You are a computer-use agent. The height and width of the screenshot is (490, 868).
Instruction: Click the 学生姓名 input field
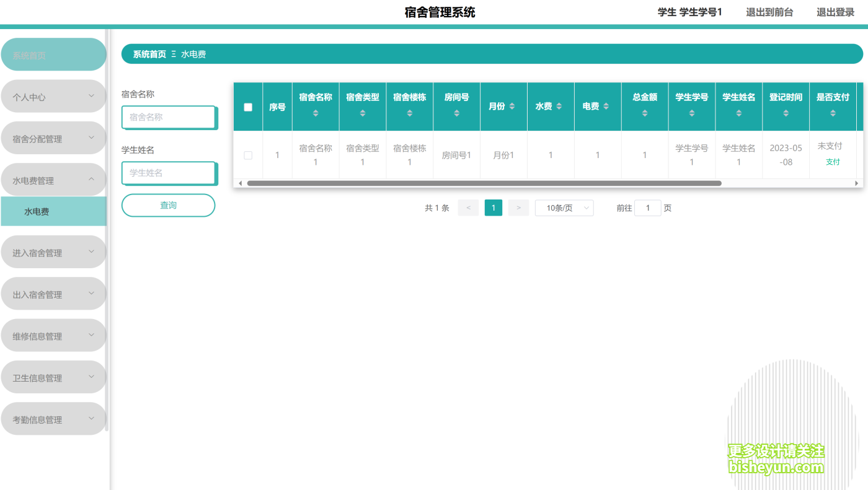pyautogui.click(x=168, y=172)
